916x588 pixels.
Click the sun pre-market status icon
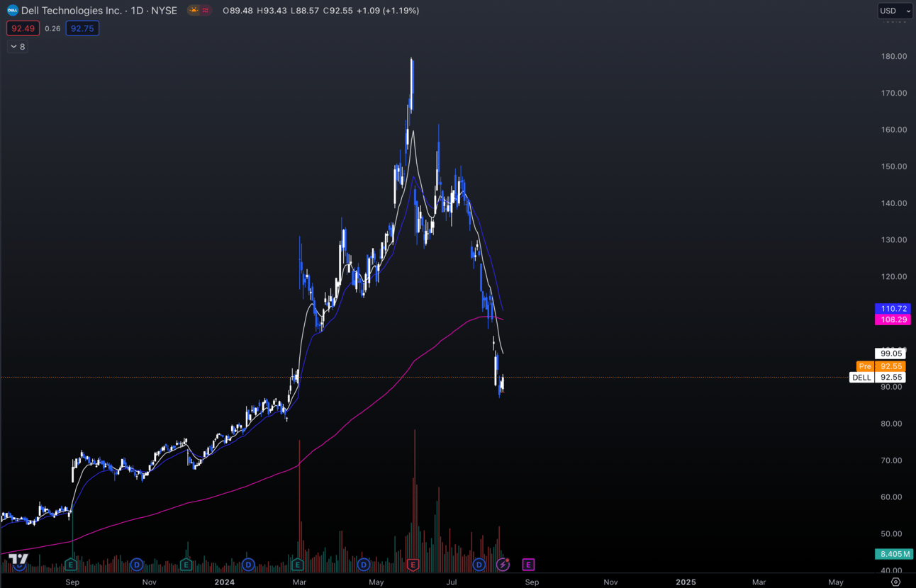[x=194, y=11]
